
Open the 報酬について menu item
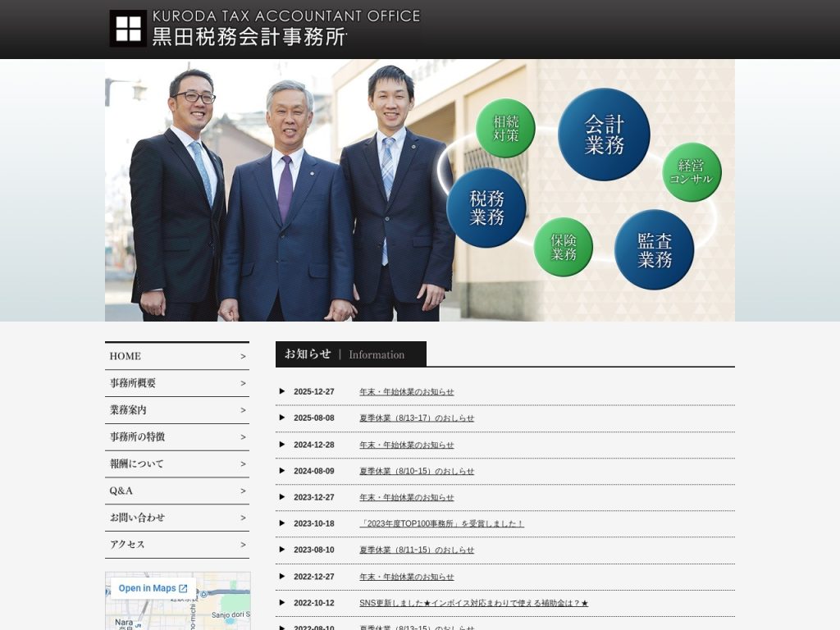click(x=177, y=464)
